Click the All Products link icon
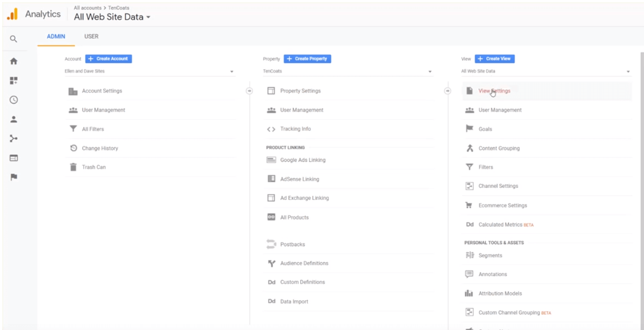This screenshot has width=644, height=330. click(271, 217)
